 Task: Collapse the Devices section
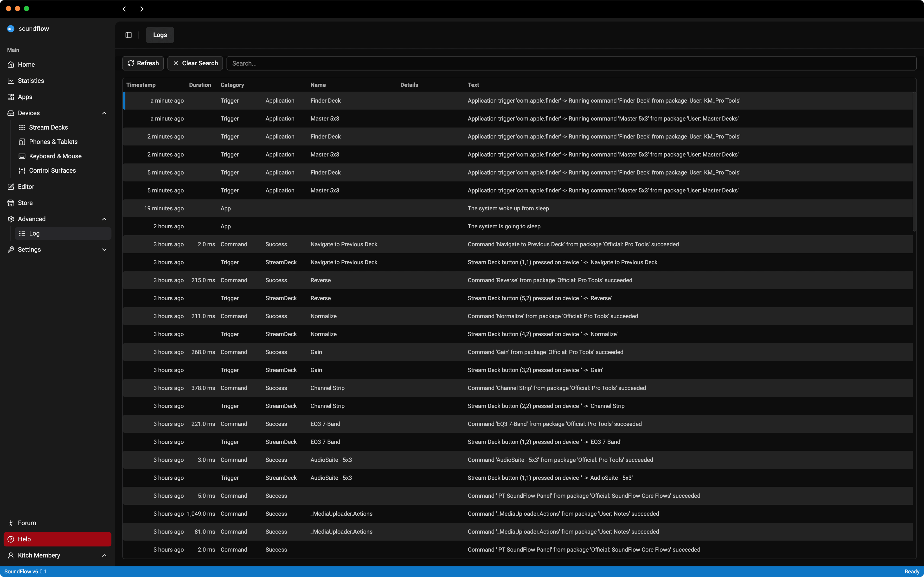[x=104, y=113]
